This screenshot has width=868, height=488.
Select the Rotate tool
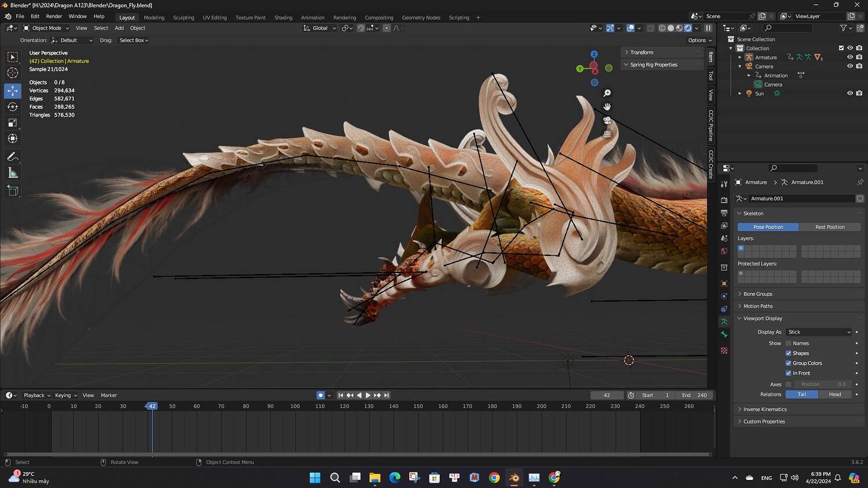point(13,107)
